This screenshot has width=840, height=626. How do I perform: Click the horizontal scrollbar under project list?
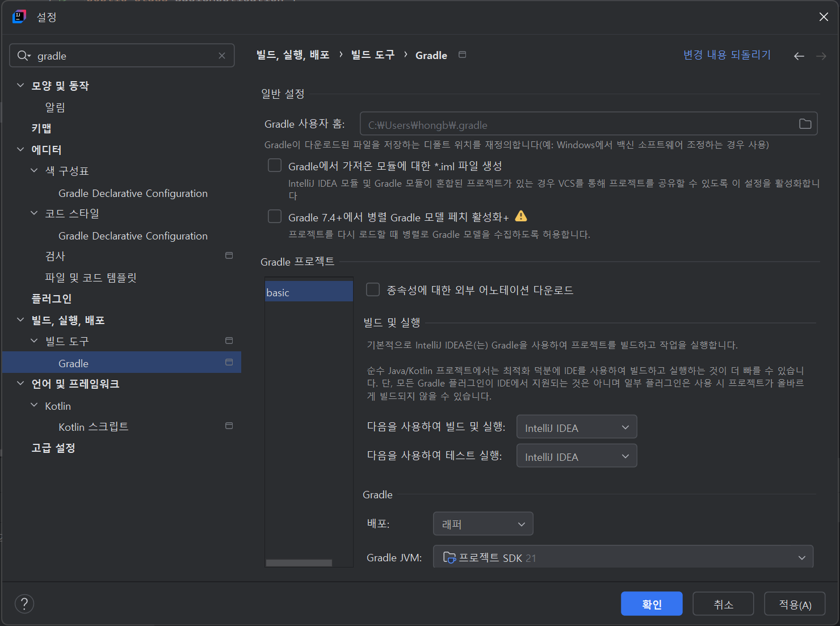[299, 562]
